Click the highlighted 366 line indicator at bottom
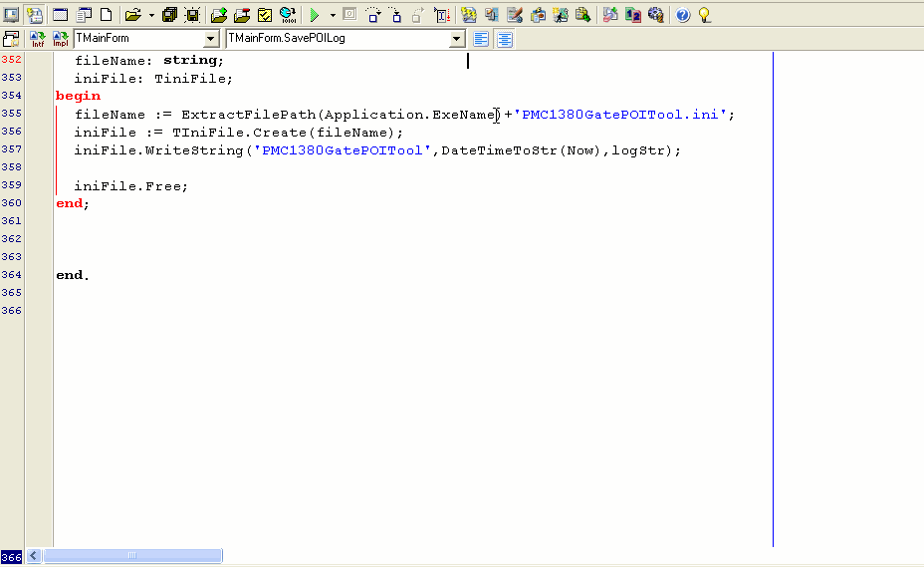Image resolution: width=924 pixels, height=567 pixels. [11, 557]
